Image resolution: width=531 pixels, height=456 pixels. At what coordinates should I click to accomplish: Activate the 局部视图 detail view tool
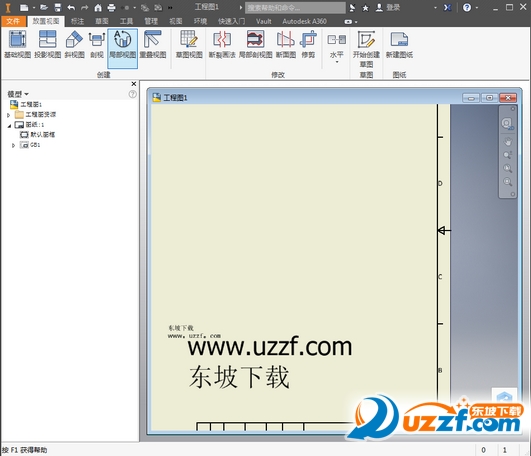(x=122, y=48)
